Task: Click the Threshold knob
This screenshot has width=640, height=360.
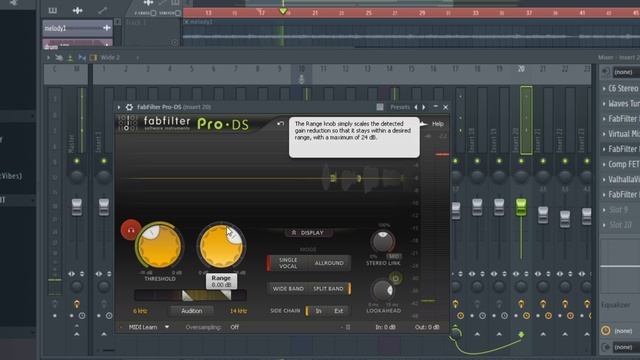Action: (x=160, y=246)
